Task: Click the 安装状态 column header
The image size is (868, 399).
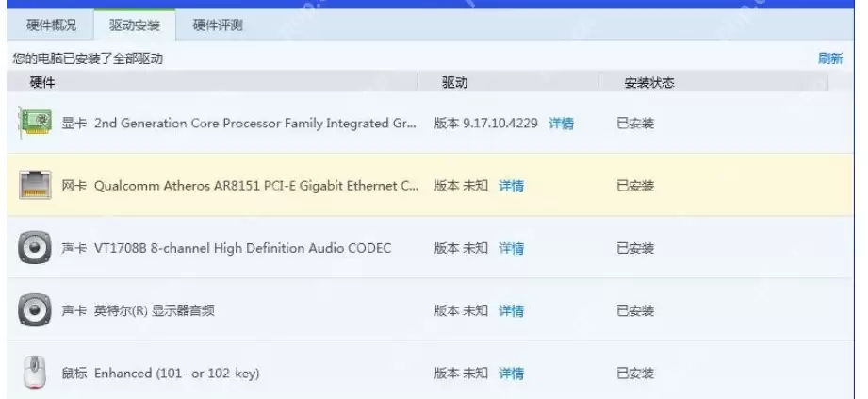Action: 648,83
